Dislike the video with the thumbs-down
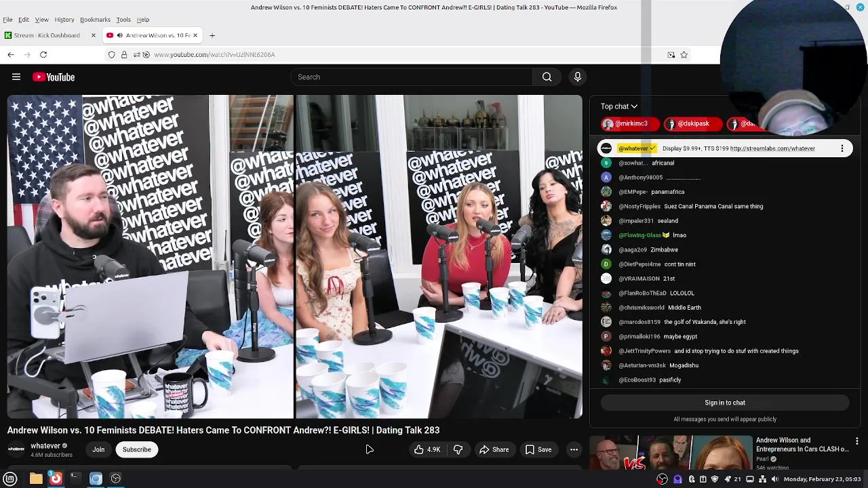 click(x=458, y=449)
